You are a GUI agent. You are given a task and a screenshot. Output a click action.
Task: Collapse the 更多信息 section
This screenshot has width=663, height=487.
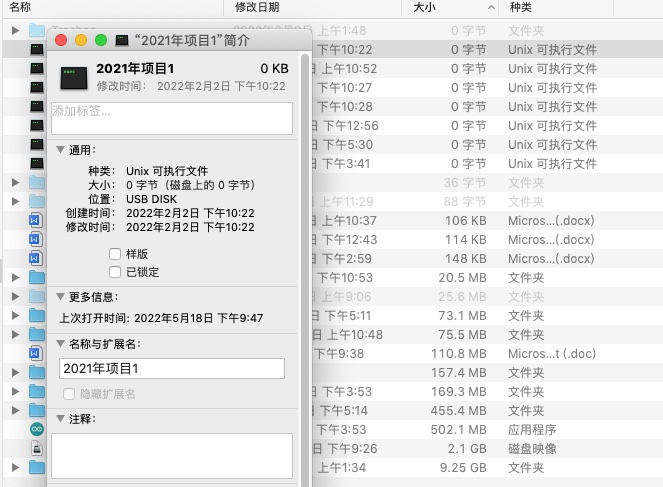[60, 297]
